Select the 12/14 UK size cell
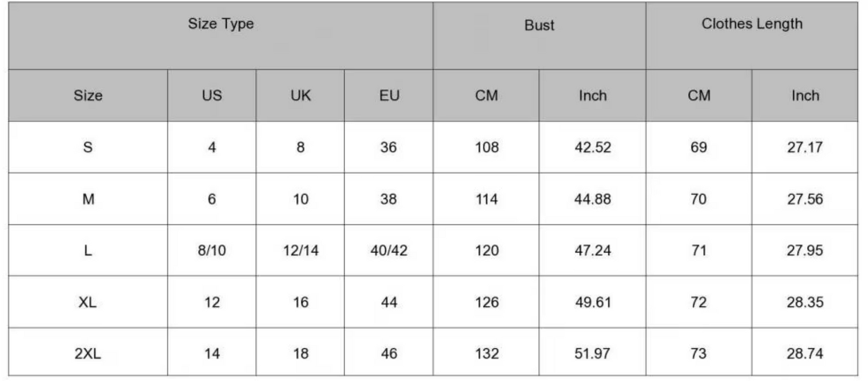Screen dimensions: 868x381 pyautogui.click(x=300, y=251)
